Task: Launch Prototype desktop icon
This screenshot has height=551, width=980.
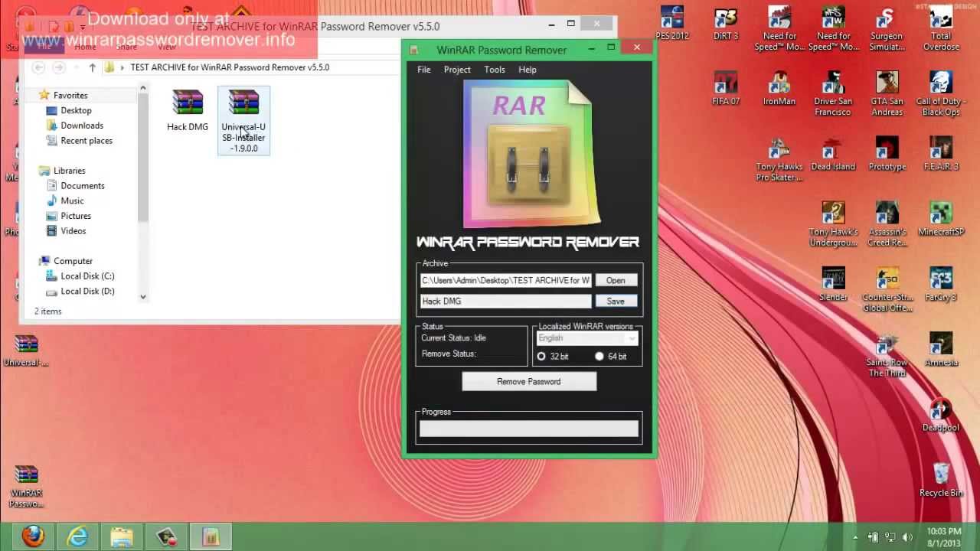Action: [x=887, y=154]
